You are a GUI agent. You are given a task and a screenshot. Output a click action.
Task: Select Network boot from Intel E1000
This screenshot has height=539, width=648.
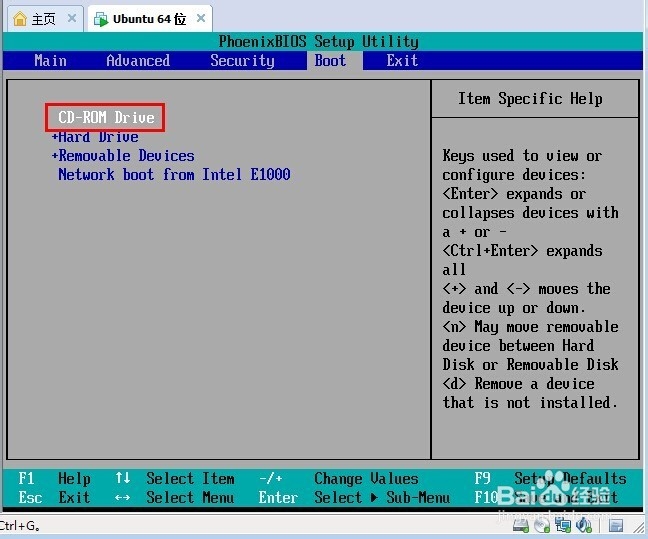coord(174,174)
